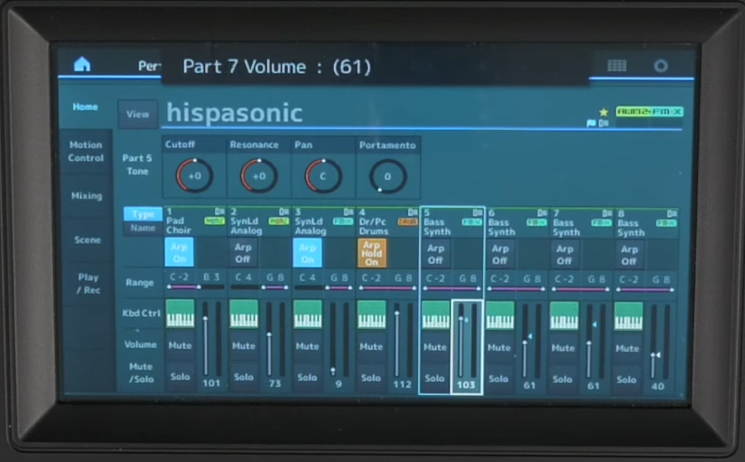Image resolution: width=745 pixels, height=462 pixels.
Task: Solo Part 6 Bass Synth
Action: click(499, 378)
